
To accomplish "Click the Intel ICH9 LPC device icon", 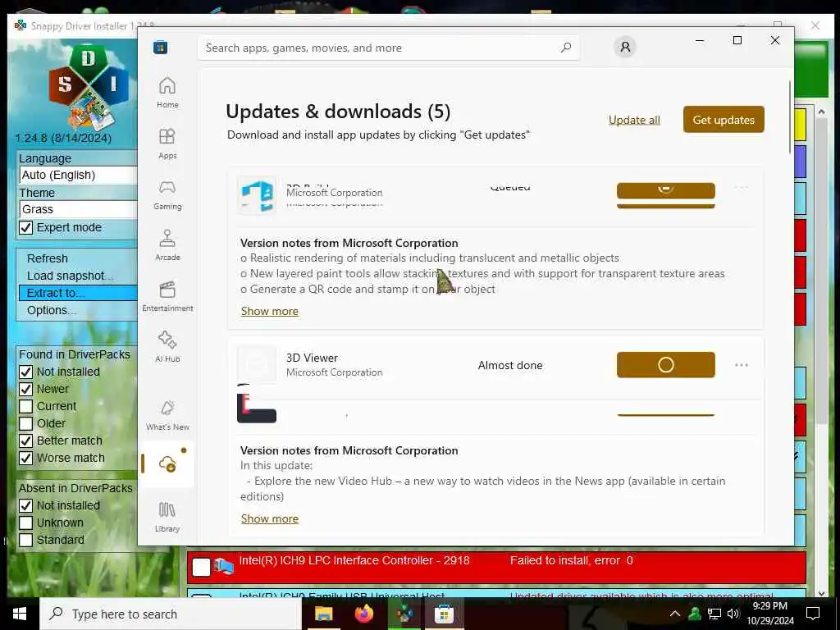I will pos(223,566).
